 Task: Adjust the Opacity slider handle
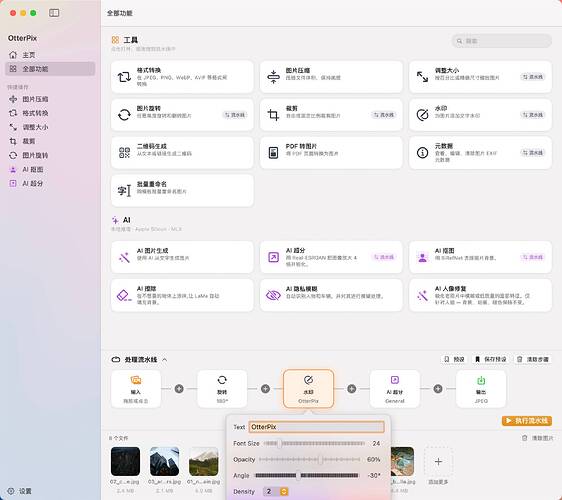click(320, 459)
